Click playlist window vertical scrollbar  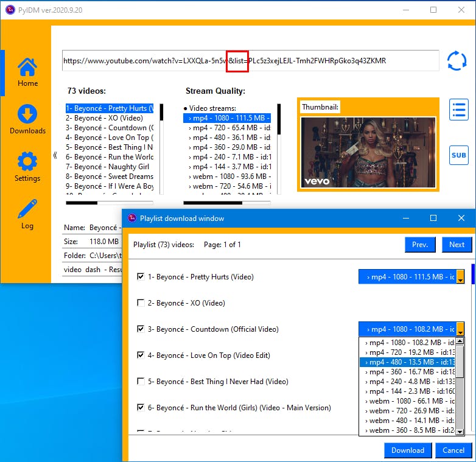coord(473,346)
